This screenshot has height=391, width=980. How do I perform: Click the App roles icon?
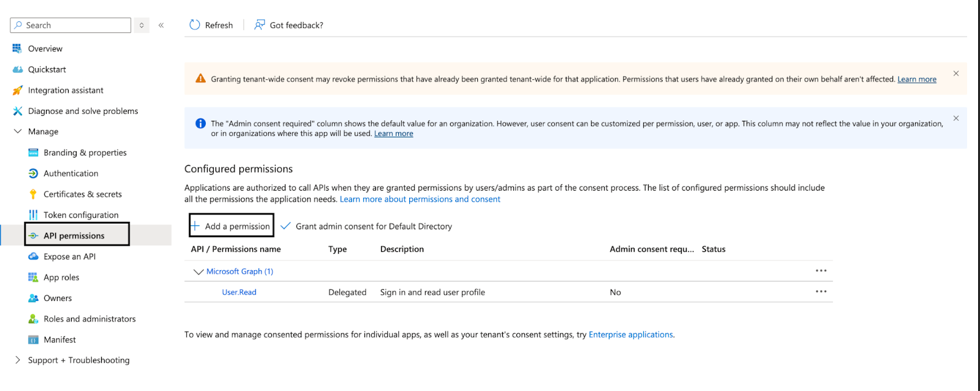tap(33, 278)
